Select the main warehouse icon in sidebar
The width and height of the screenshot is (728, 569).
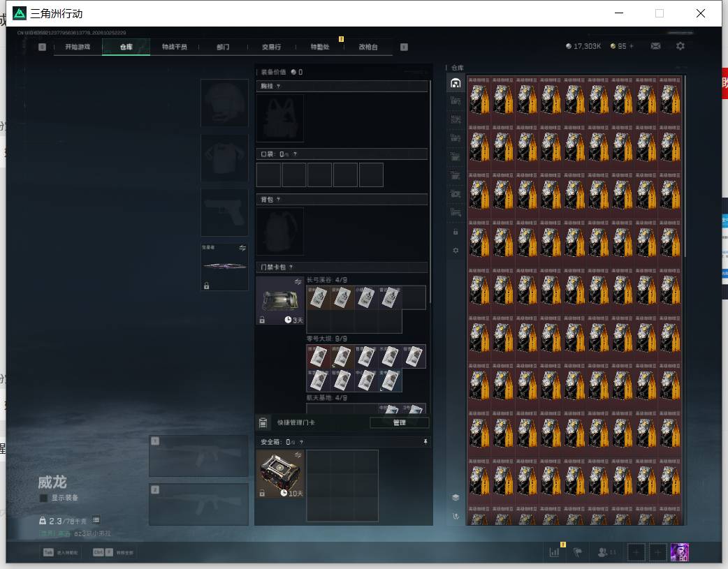coord(456,83)
